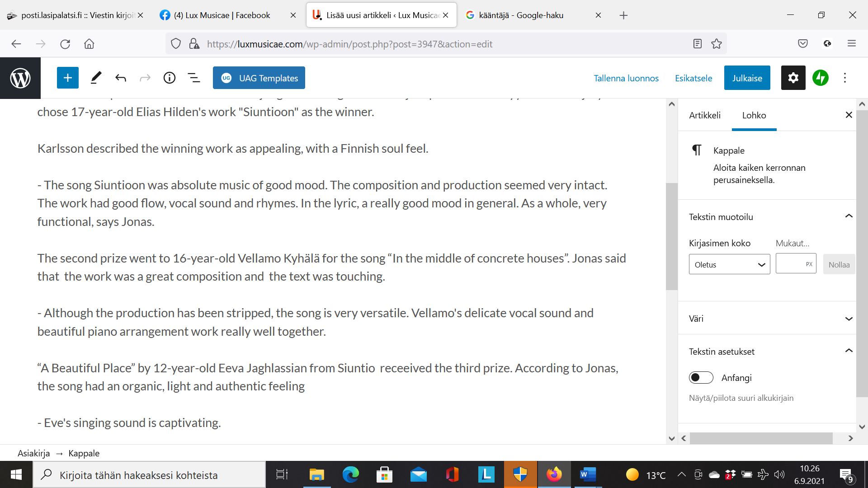Viewport: 868px width, 488px height.
Task: Click the custom font size px field
Action: point(791,264)
